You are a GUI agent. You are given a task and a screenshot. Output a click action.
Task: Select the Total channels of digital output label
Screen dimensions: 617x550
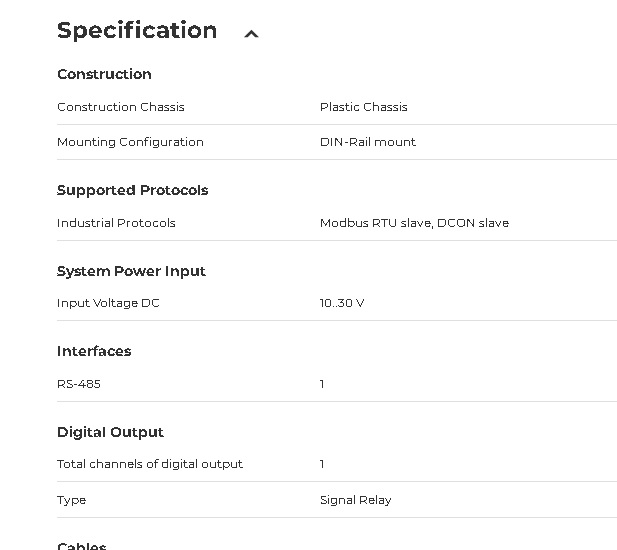150,464
